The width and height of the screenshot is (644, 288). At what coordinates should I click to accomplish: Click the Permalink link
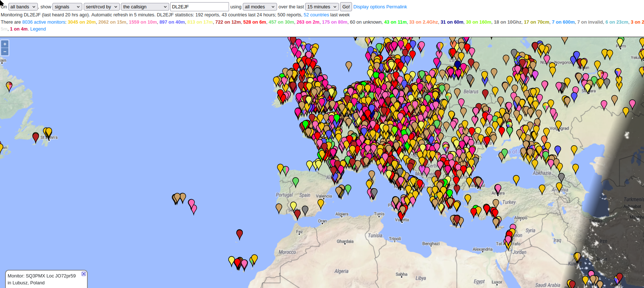(x=397, y=7)
